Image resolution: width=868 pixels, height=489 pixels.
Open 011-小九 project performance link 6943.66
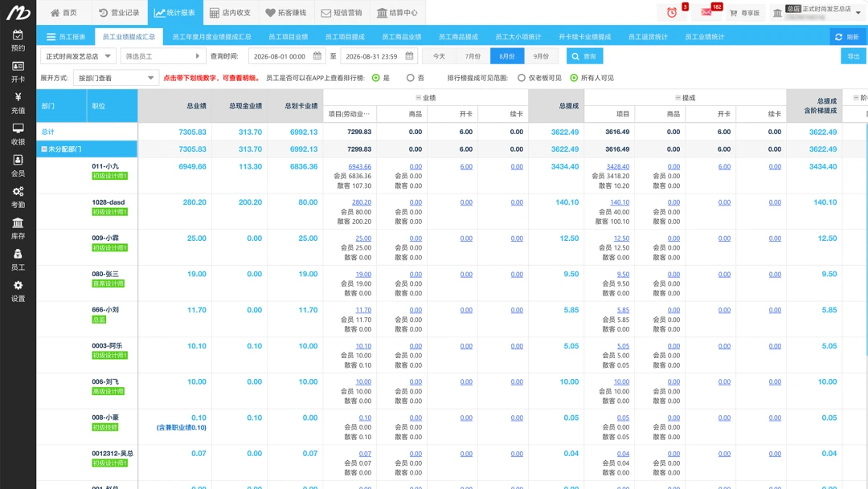click(360, 166)
